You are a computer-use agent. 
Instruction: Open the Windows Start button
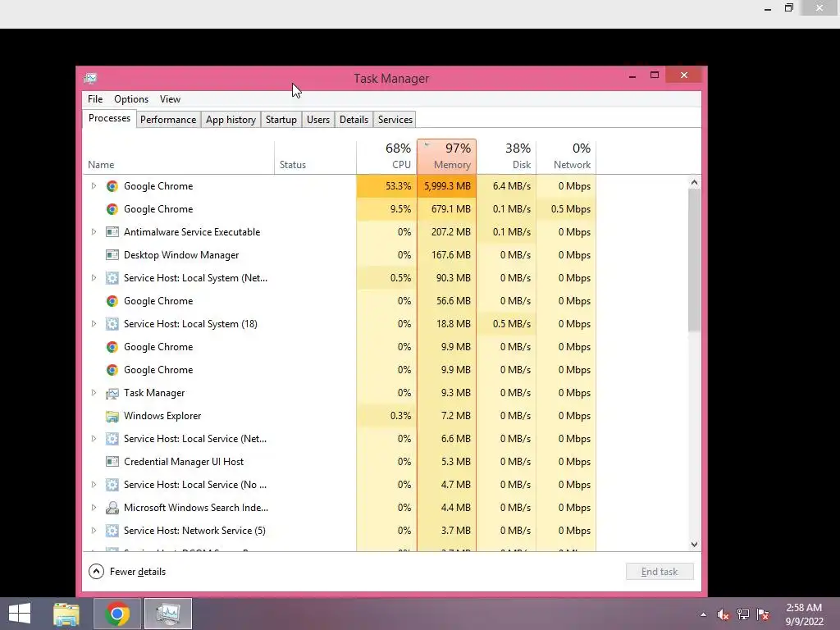tap(20, 614)
